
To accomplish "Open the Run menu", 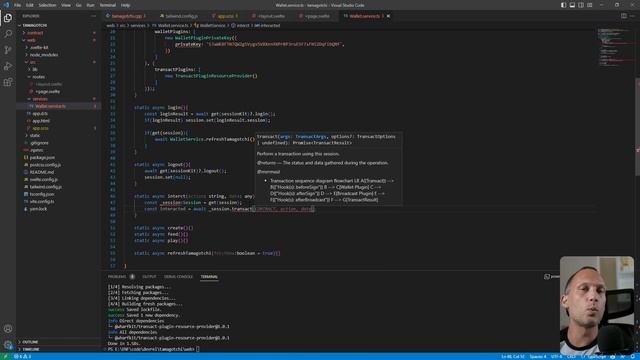I will coord(90,5).
